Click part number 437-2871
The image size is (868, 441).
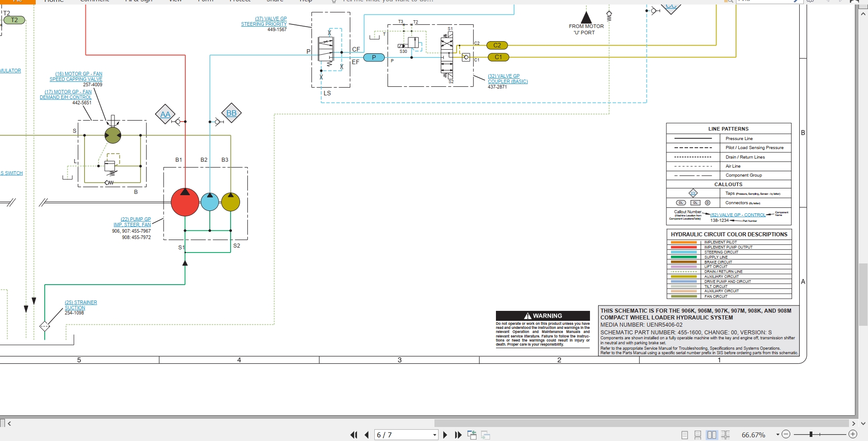(497, 87)
